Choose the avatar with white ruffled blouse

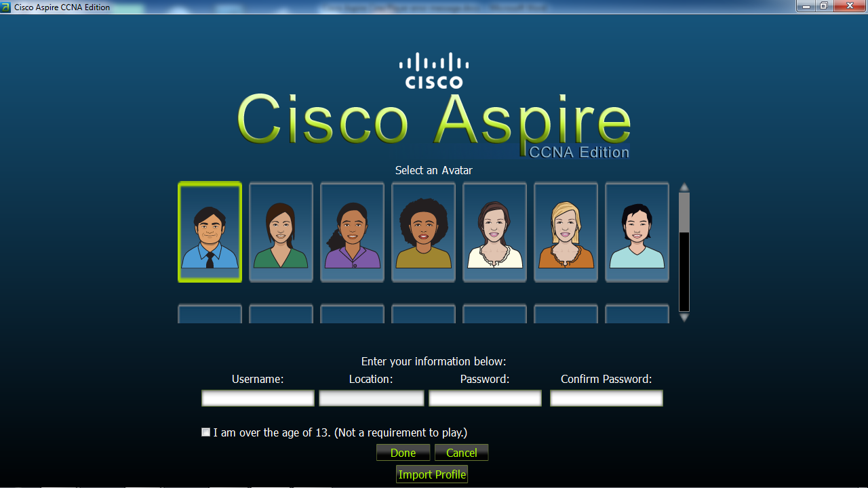(494, 232)
